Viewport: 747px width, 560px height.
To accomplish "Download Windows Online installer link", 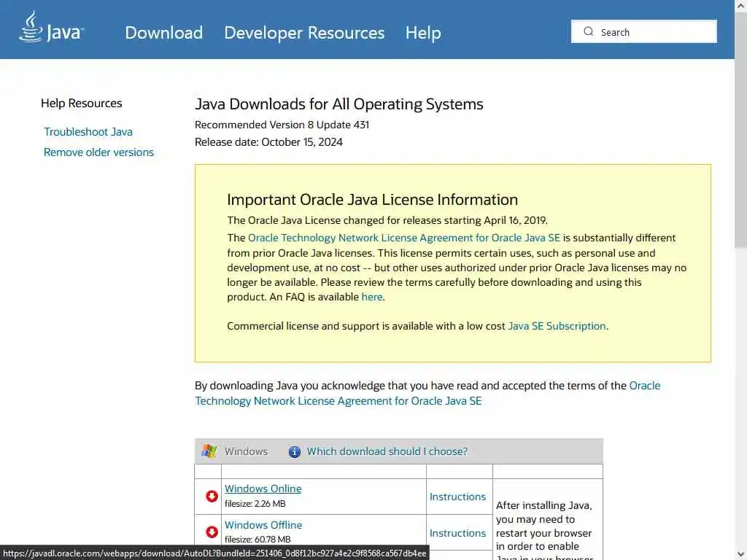I will (263, 489).
